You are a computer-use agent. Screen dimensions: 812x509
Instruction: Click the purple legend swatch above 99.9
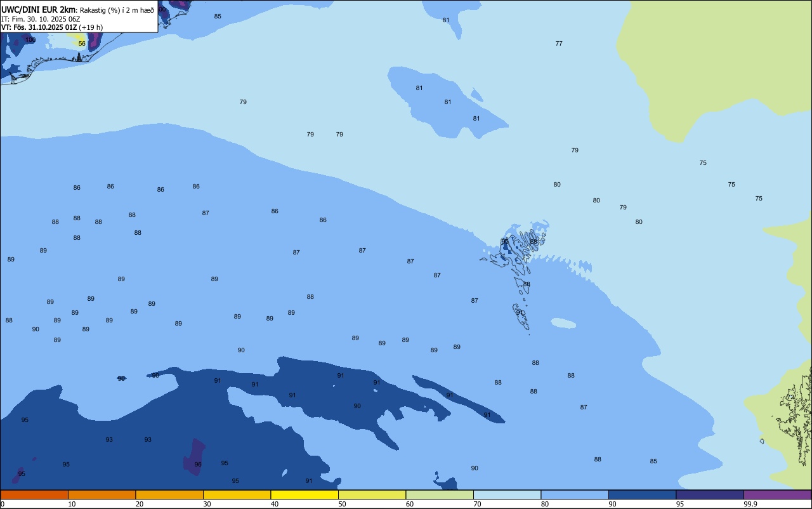click(x=777, y=494)
